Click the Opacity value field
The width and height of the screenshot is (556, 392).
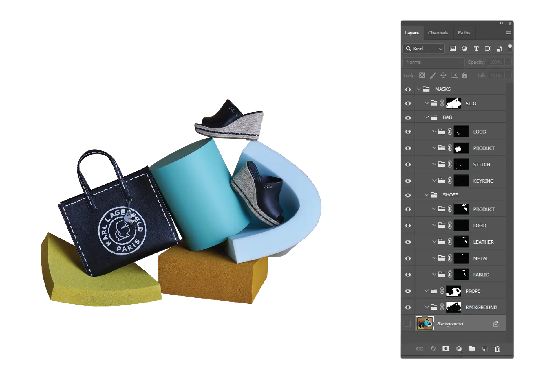click(x=495, y=62)
